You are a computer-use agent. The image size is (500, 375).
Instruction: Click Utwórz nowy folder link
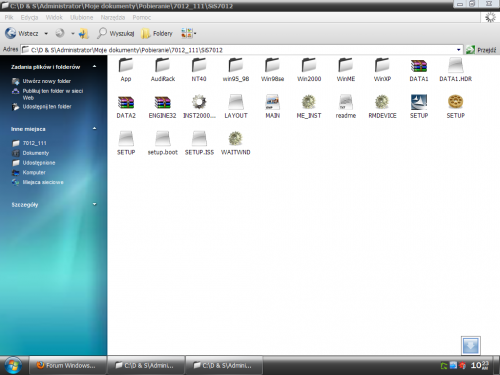click(47, 81)
